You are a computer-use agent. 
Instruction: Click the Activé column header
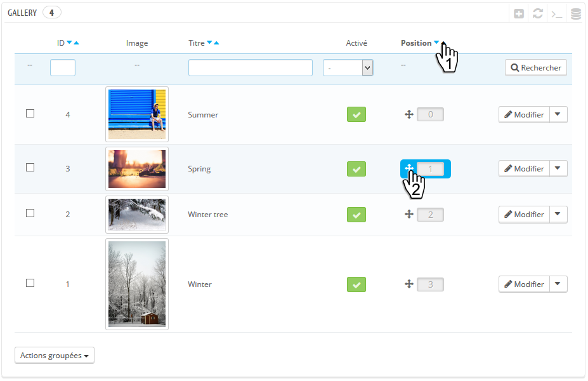click(356, 43)
